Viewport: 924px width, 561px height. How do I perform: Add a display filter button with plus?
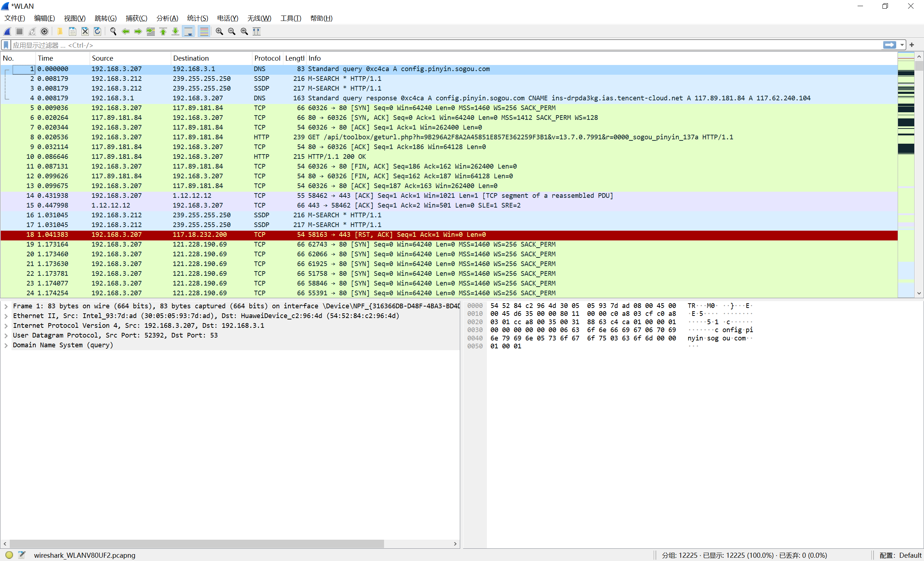point(912,45)
